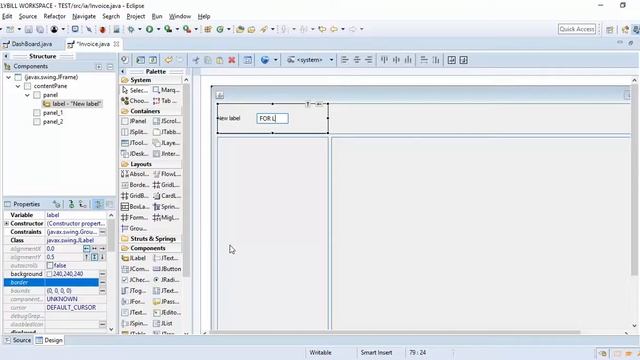Image resolution: width=640 pixels, height=360 pixels.
Task: Click the Quick Access box
Action: click(577, 29)
